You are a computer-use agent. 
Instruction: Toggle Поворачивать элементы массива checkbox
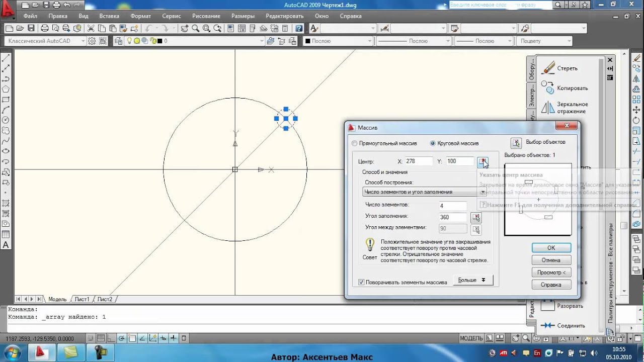361,282
